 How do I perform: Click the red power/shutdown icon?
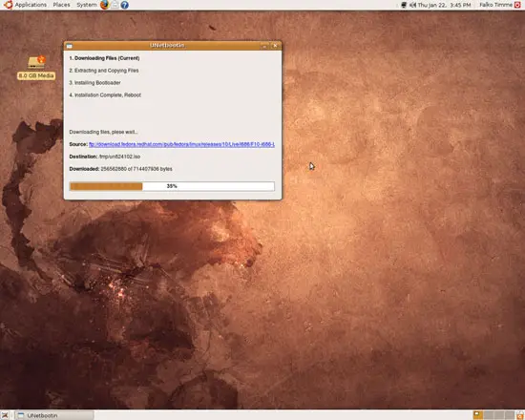coord(517,5)
